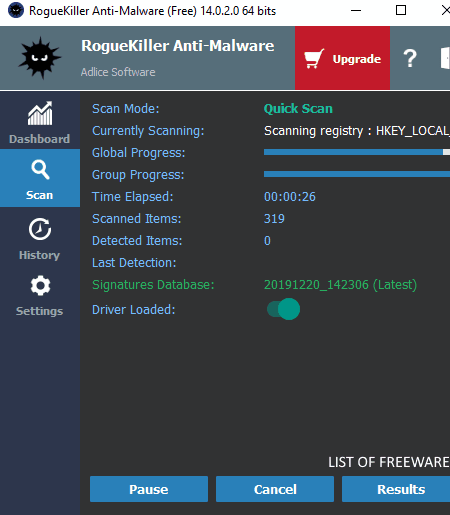Viewport: 450px width, 515px height.
Task: Click the title bar app icon
Action: tap(16, 11)
